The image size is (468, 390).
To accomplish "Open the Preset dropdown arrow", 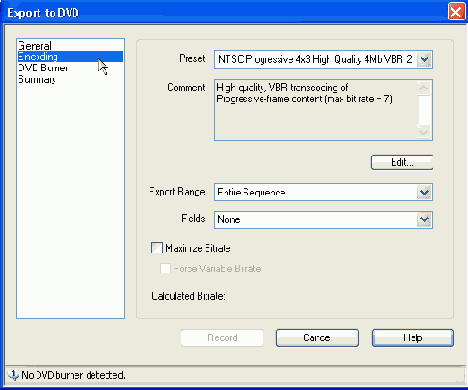I will coord(424,59).
